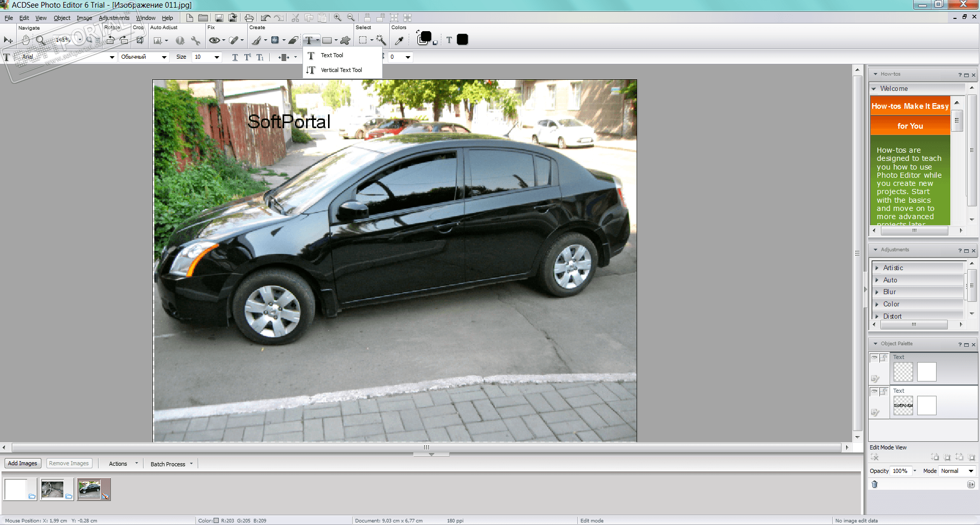980x525 pixels.
Task: Select the Crop tool
Action: pyautogui.click(x=139, y=40)
